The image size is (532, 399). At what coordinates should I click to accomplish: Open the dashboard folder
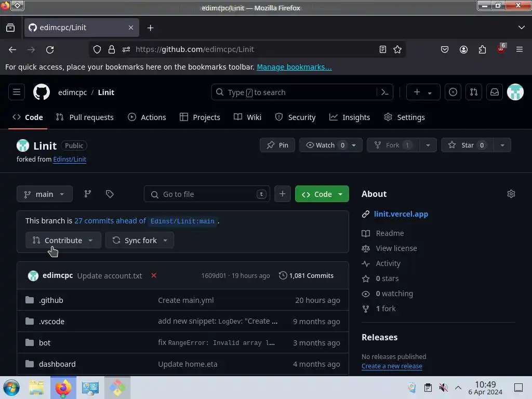tap(57, 364)
